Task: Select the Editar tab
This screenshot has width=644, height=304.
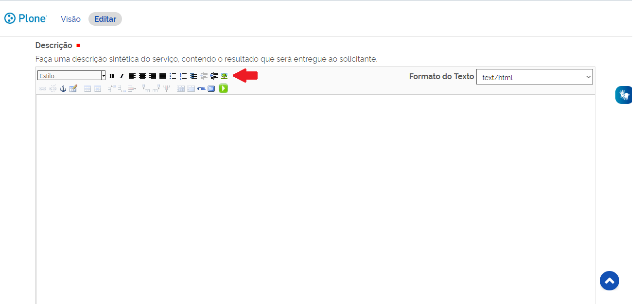Action: click(105, 19)
